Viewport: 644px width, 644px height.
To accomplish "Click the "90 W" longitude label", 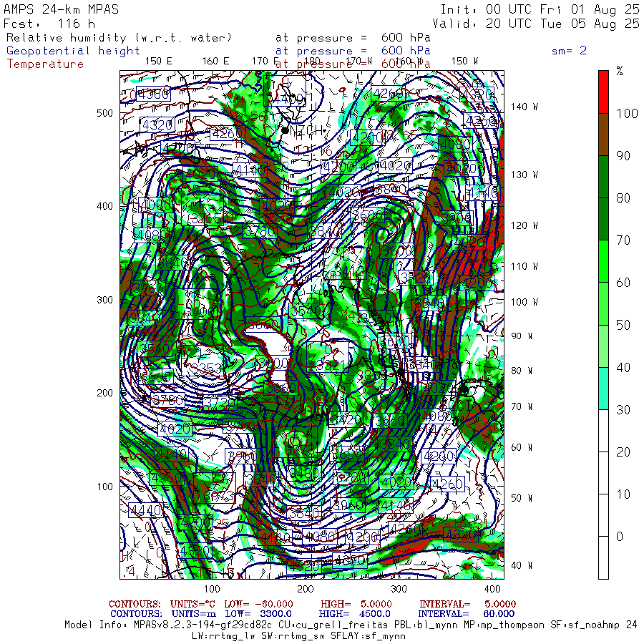I will [522, 336].
